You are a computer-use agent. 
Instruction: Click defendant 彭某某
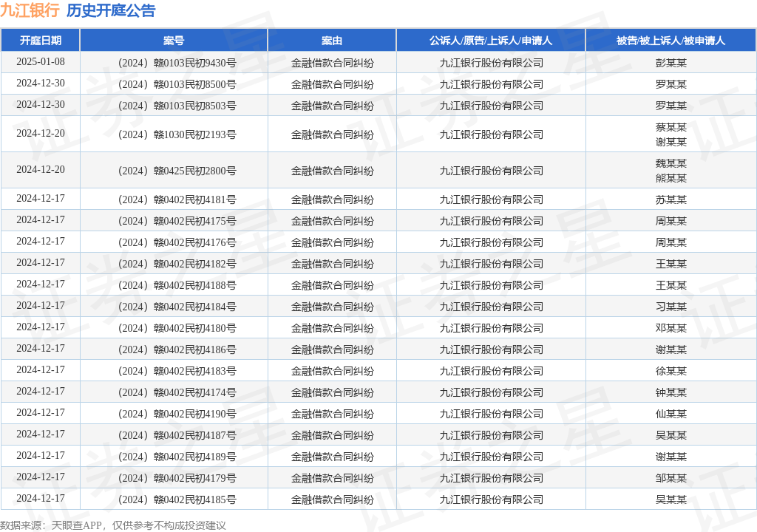(671, 63)
